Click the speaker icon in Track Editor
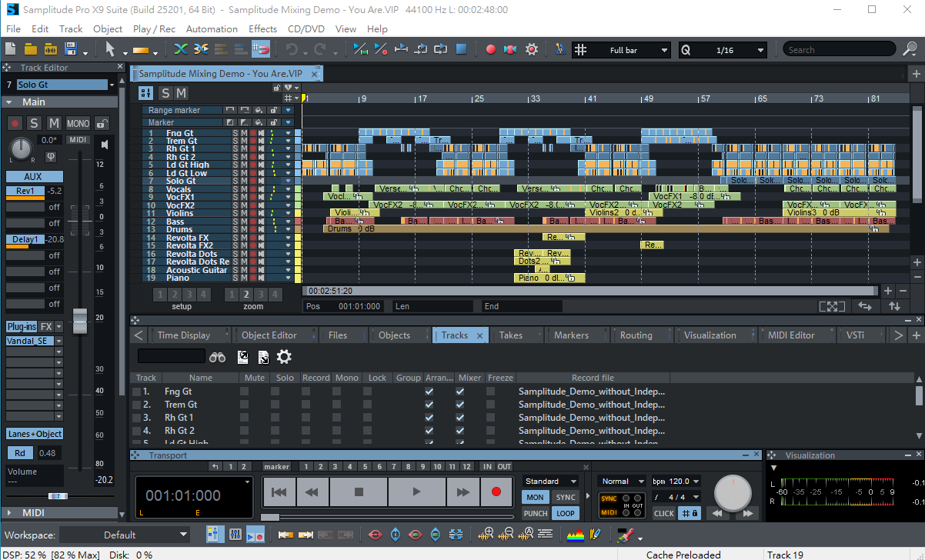The width and height of the screenshot is (925, 560). (x=105, y=144)
